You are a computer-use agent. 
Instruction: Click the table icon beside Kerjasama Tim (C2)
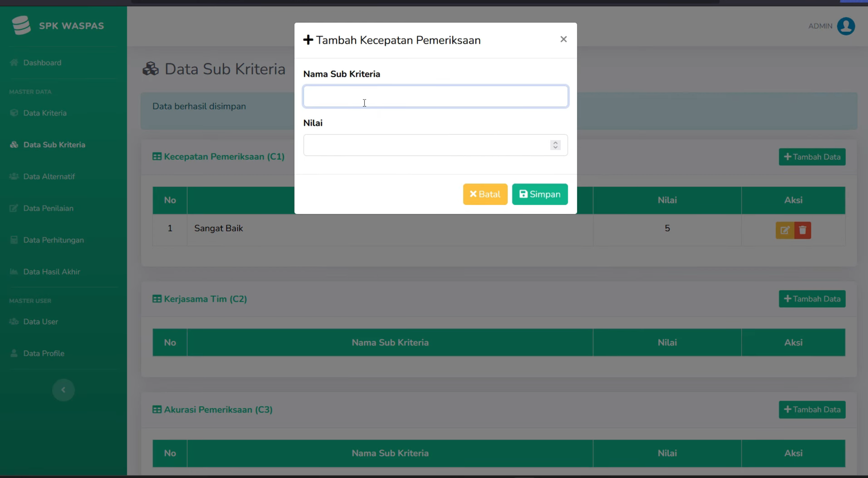pyautogui.click(x=157, y=299)
